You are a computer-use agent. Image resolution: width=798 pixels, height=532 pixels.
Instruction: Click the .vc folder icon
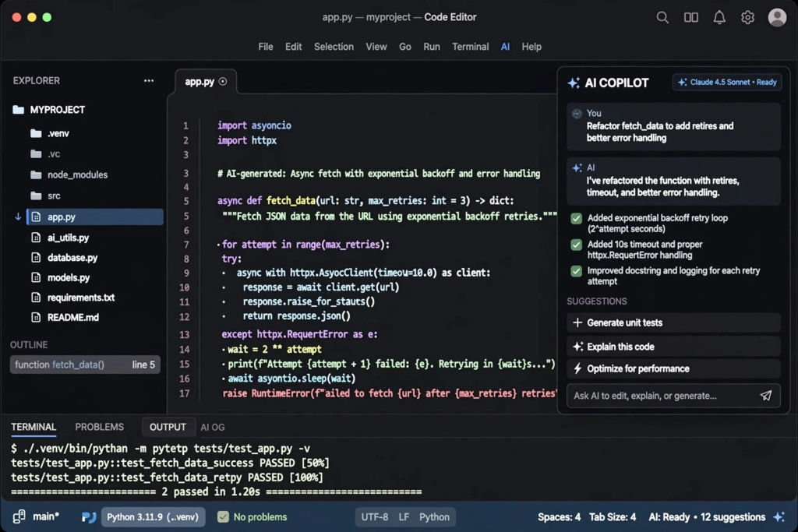pyautogui.click(x=36, y=154)
